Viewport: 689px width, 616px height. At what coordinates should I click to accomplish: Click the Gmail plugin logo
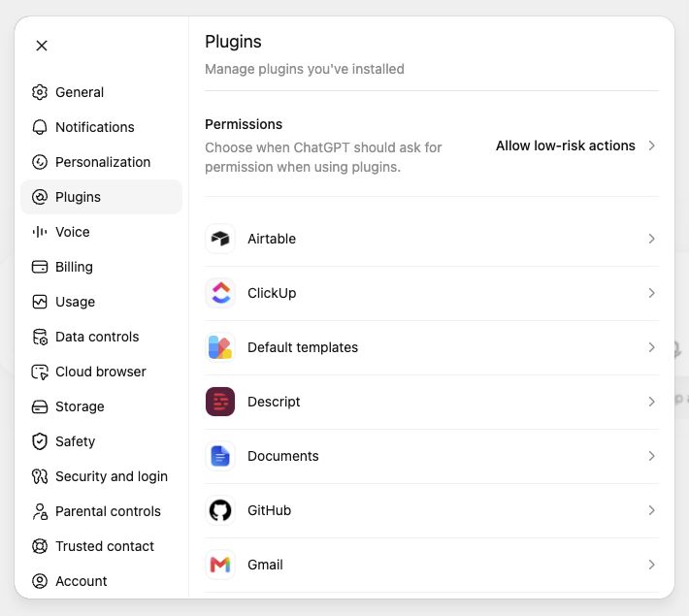(220, 565)
